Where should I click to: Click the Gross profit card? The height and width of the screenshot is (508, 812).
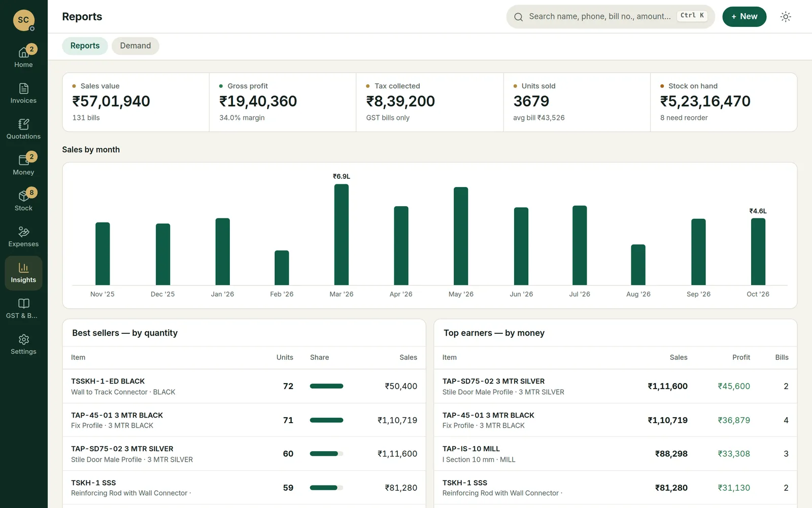(283, 102)
